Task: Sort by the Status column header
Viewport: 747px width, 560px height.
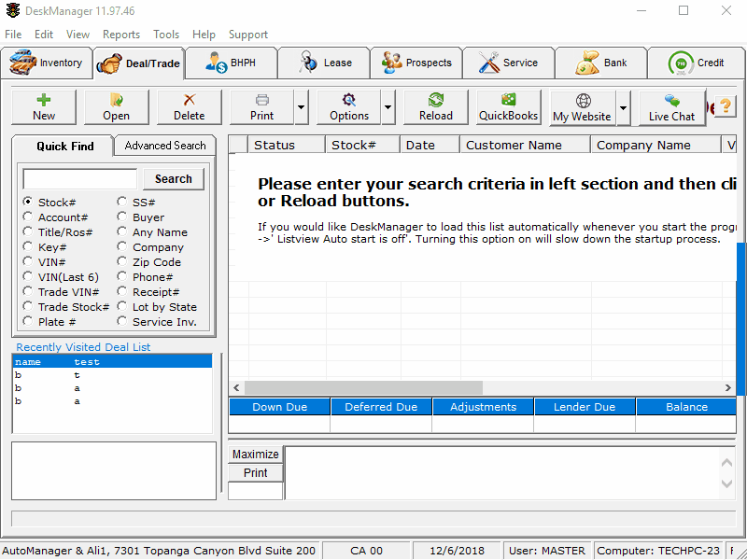Action: pyautogui.click(x=287, y=145)
